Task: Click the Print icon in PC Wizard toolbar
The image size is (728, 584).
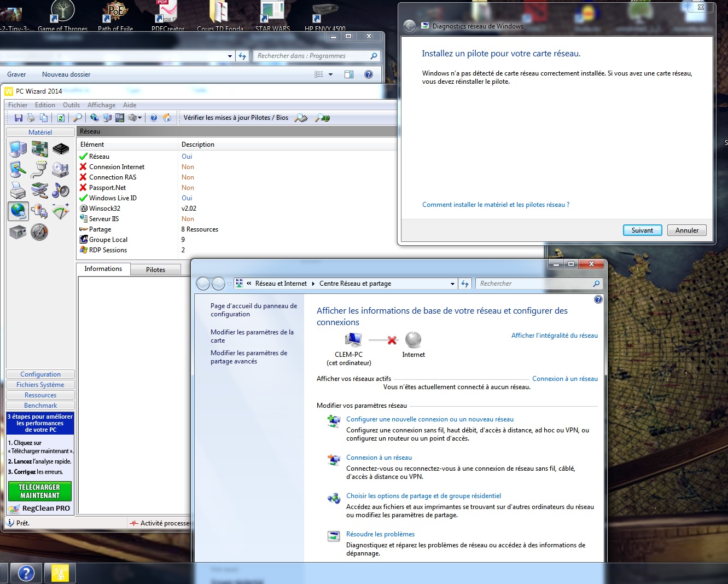Action: pyautogui.click(x=31, y=118)
